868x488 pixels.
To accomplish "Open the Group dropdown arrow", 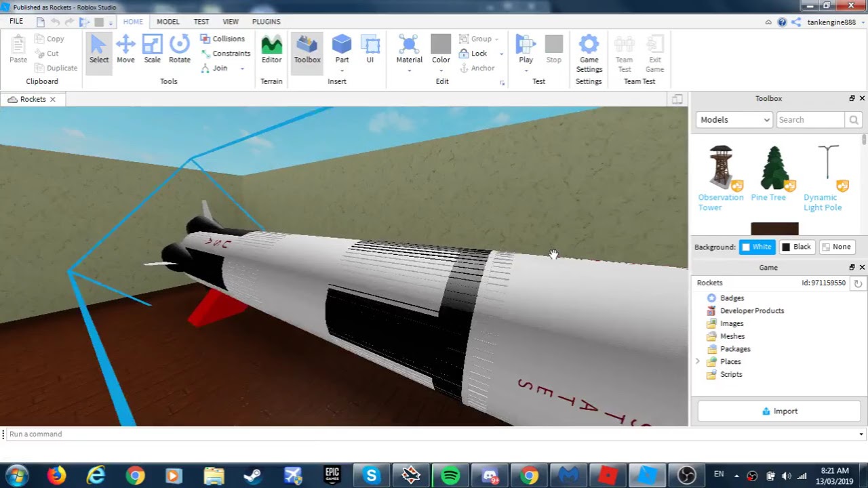I will coord(496,39).
